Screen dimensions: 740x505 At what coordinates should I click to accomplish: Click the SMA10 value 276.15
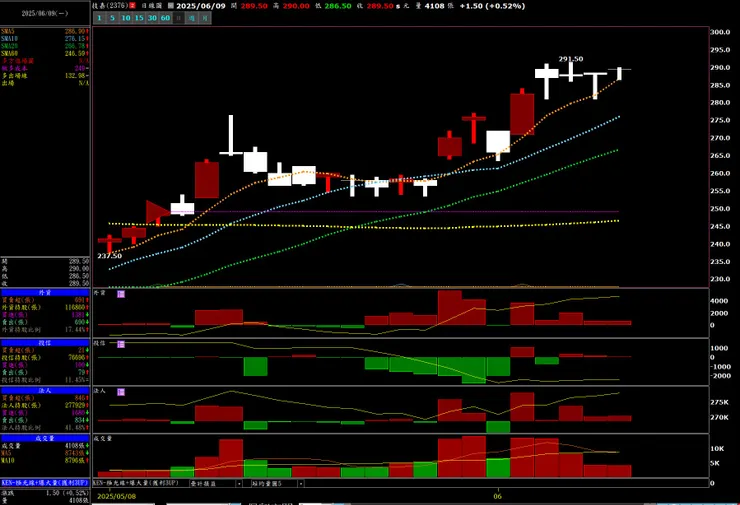(x=75, y=39)
